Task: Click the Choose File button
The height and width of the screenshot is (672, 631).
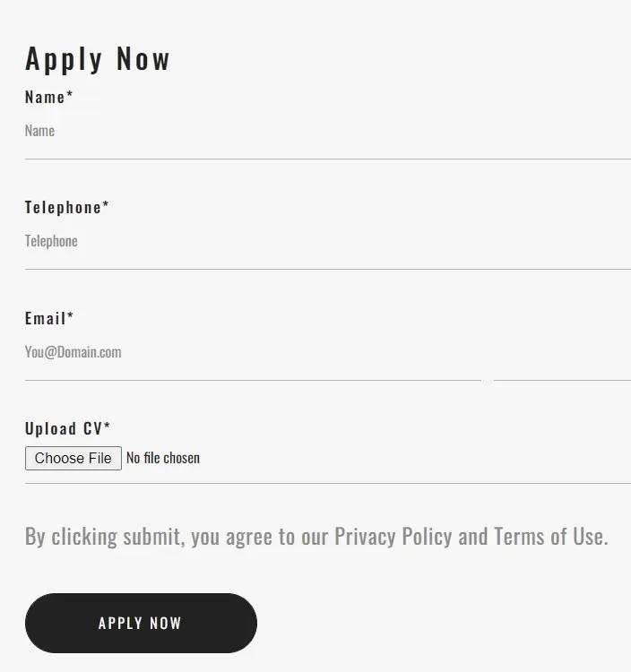Action: click(x=73, y=458)
